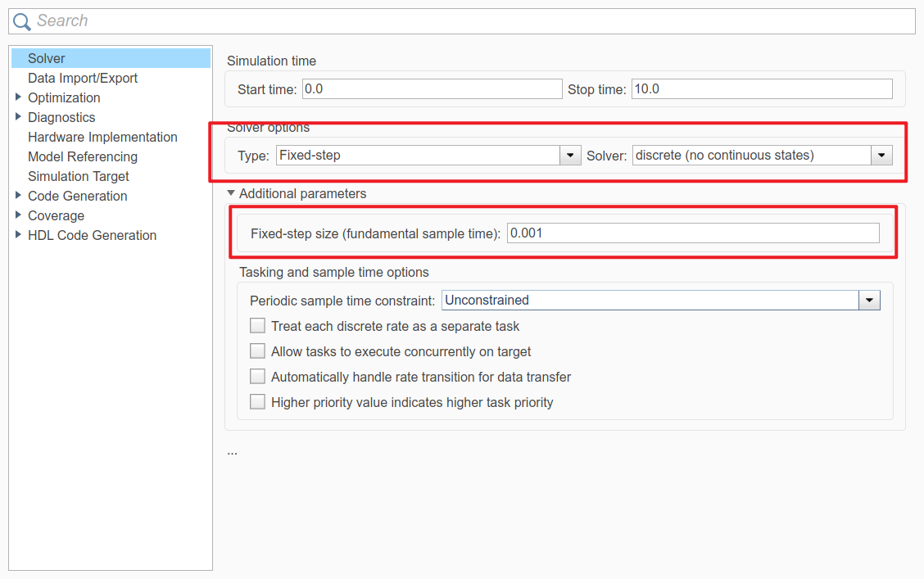Screen dimensions: 924x579
Task: Expand the Optimization tree node arrow
Action: tap(18, 97)
